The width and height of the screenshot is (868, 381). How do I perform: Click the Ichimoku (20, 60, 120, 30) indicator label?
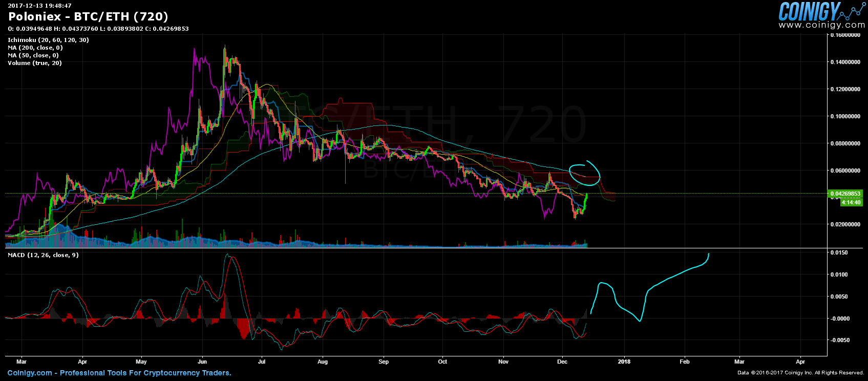(x=48, y=40)
